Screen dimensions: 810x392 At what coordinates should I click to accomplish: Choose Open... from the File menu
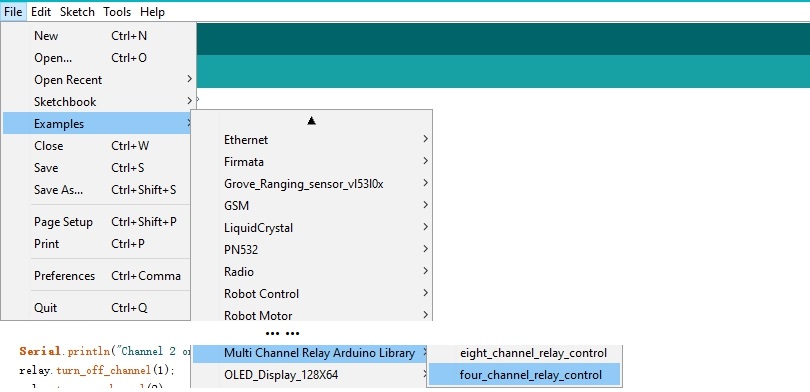coord(97,58)
